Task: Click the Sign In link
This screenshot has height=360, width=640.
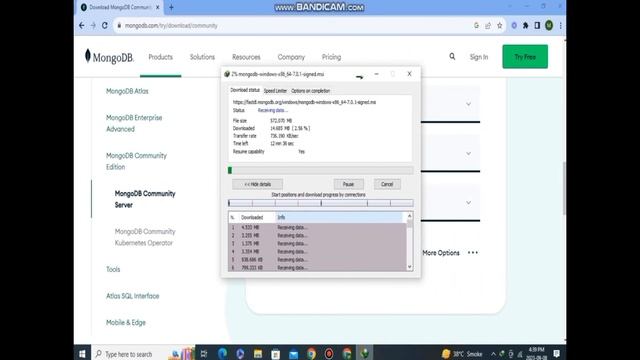Action: point(479,57)
